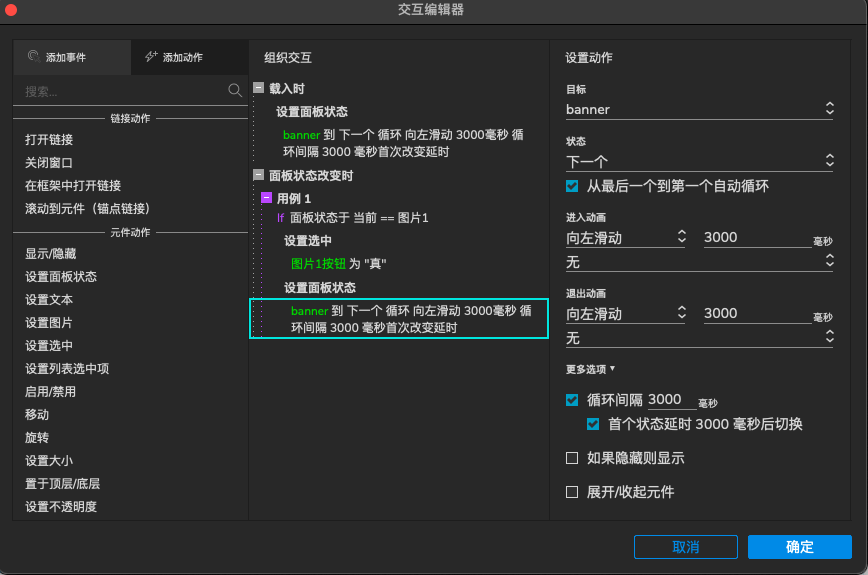Select the 旋转 action

coord(37,438)
